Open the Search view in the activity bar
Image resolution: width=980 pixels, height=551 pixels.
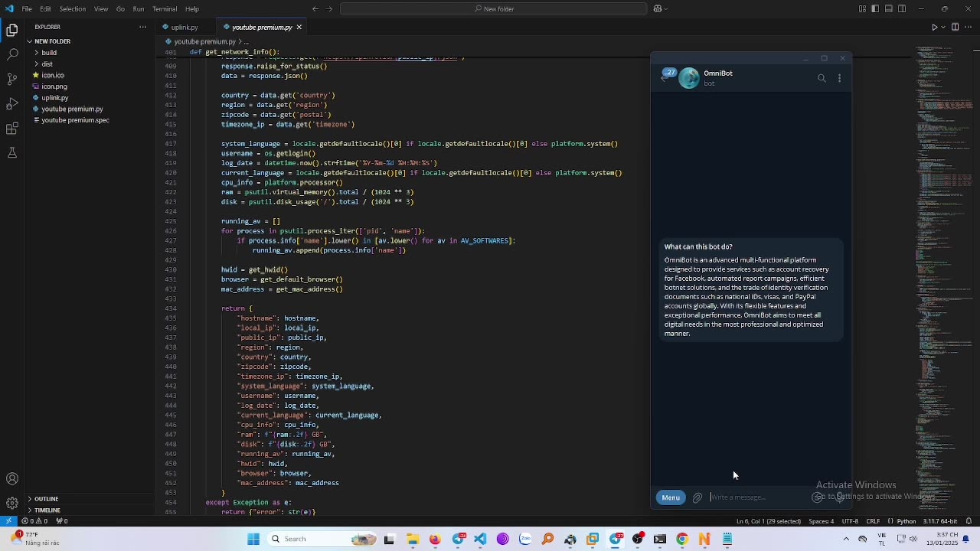click(x=12, y=55)
